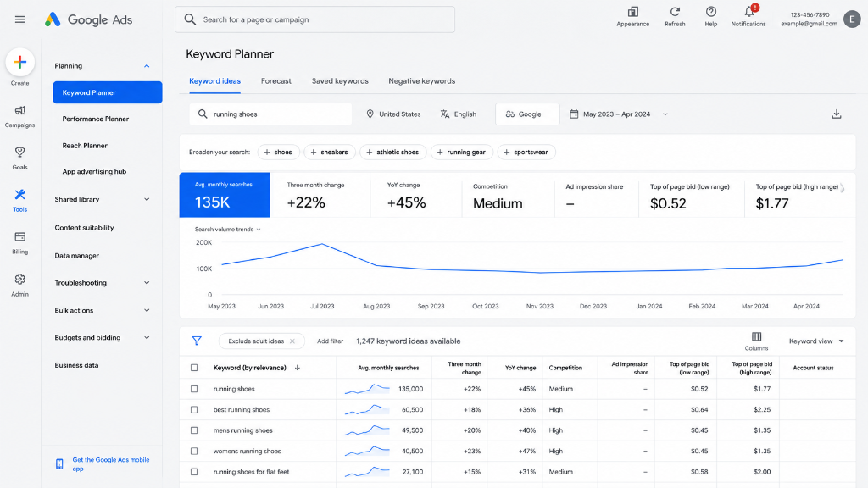Click the Google Ads logo
Screen dimensions: 868x488
(x=88, y=19)
